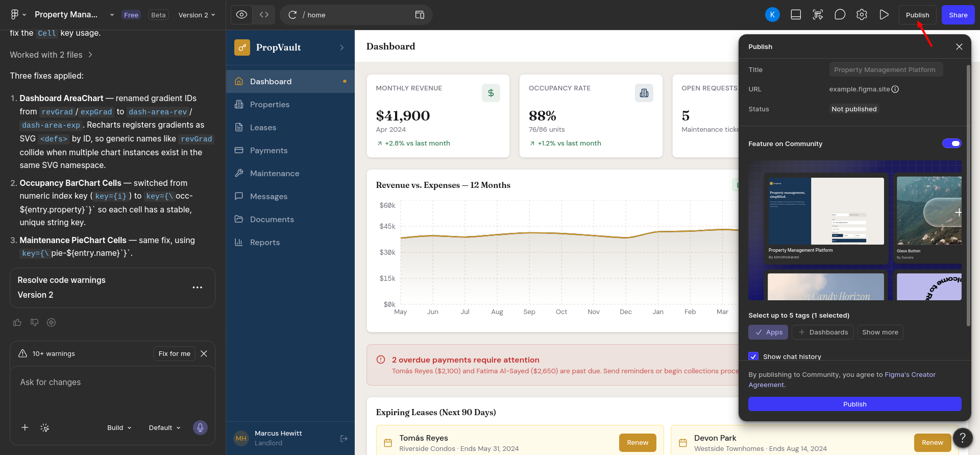Image resolution: width=980 pixels, height=455 pixels.
Task: Click the Share button
Action: click(x=958, y=15)
